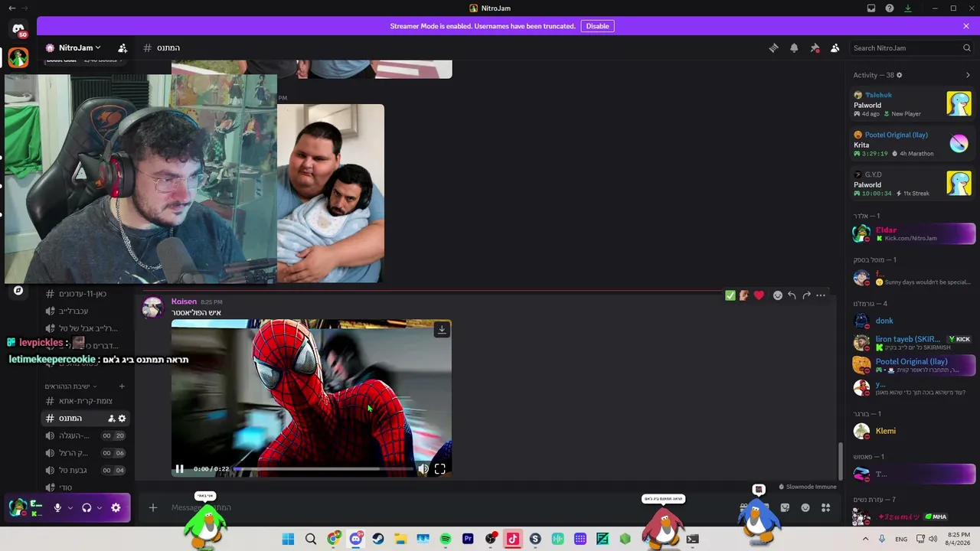Image resolution: width=980 pixels, height=551 pixels.
Task: Pause the Spider-Man video
Action: pos(179,469)
